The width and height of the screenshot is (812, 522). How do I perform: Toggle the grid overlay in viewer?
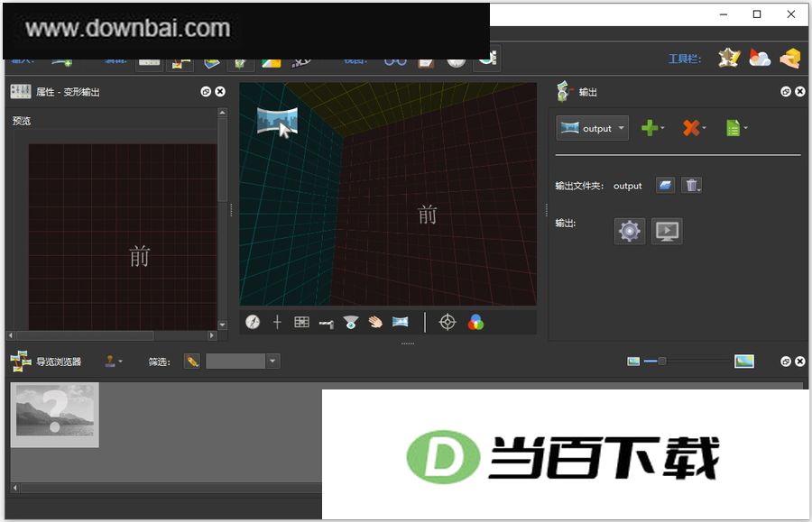[x=301, y=322]
